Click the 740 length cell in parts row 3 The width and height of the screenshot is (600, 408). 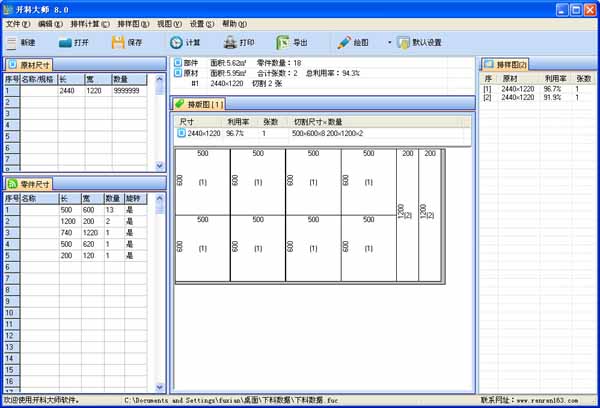point(70,233)
